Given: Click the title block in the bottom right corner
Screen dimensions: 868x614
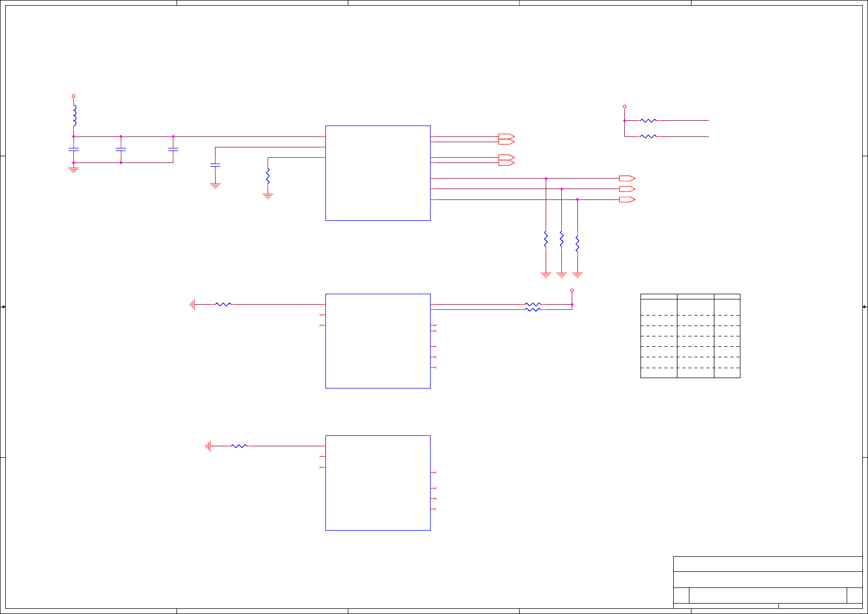Looking at the screenshot, I should click(x=768, y=582).
